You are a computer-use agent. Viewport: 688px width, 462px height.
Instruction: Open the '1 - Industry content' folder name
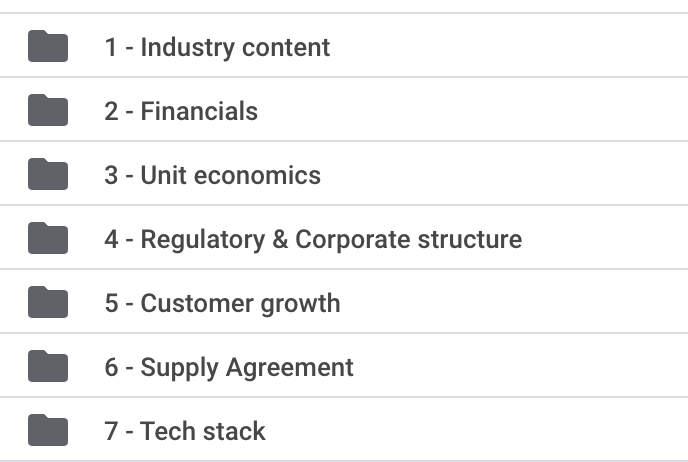click(217, 47)
